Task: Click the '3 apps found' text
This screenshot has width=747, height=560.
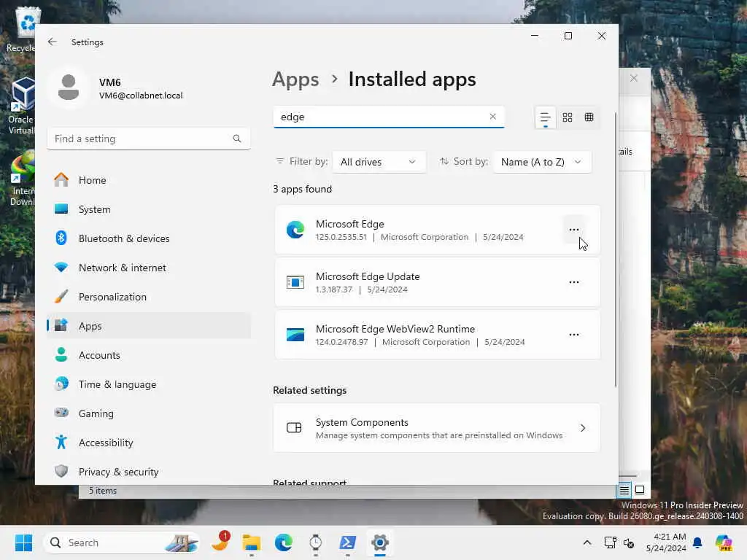Action: (x=302, y=189)
